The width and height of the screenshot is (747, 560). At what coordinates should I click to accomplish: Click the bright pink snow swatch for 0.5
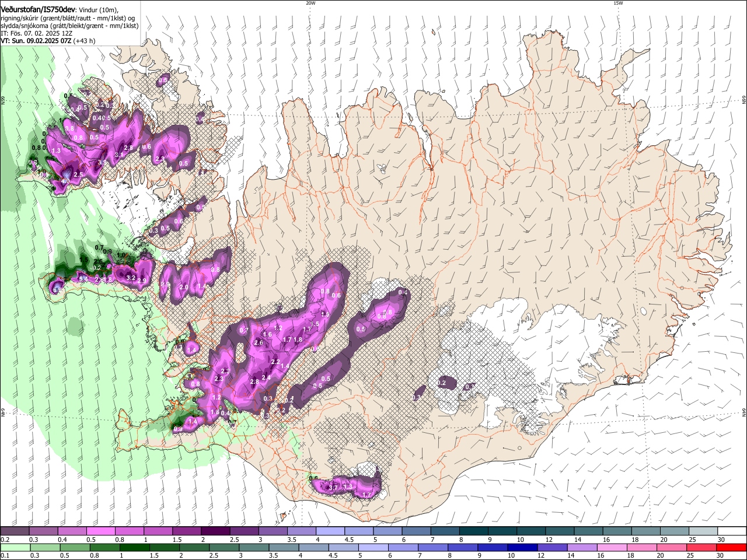click(100, 531)
